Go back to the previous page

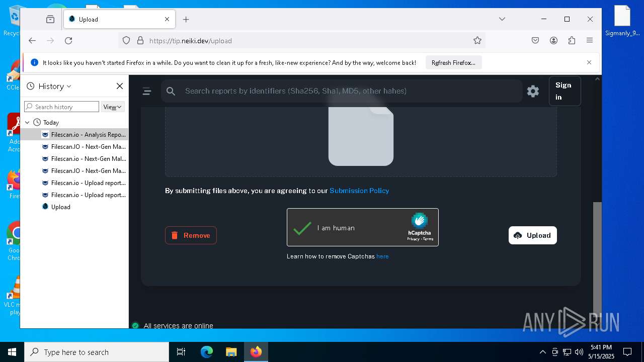(x=32, y=41)
